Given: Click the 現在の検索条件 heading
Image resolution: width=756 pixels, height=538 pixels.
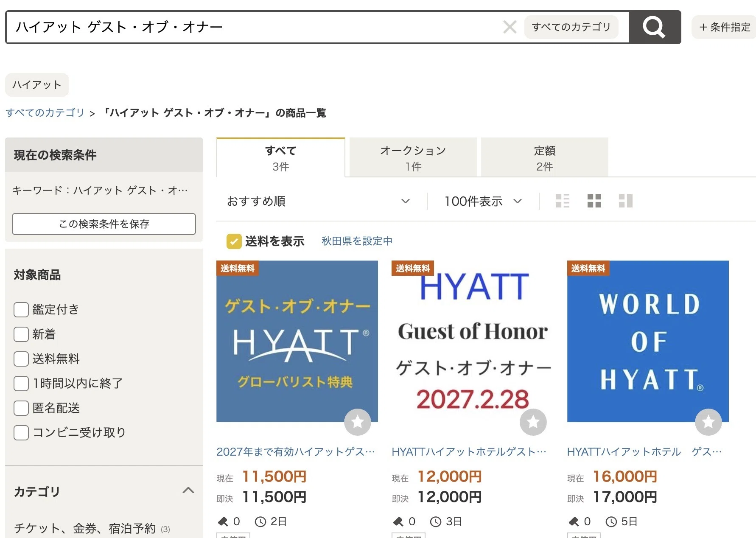Looking at the screenshot, I should tap(55, 155).
